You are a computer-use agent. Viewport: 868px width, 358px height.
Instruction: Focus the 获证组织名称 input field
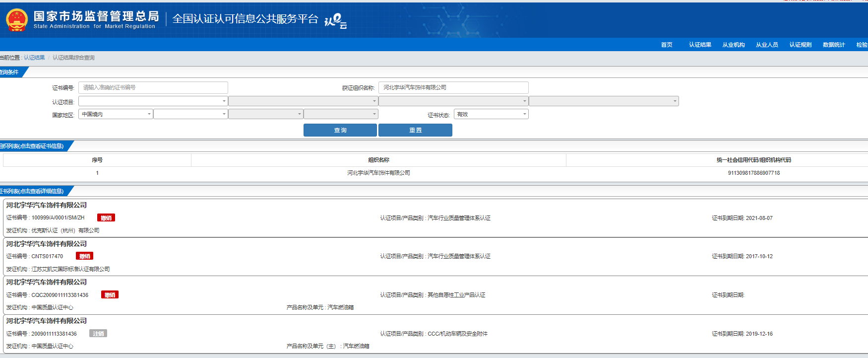pyautogui.click(x=453, y=87)
